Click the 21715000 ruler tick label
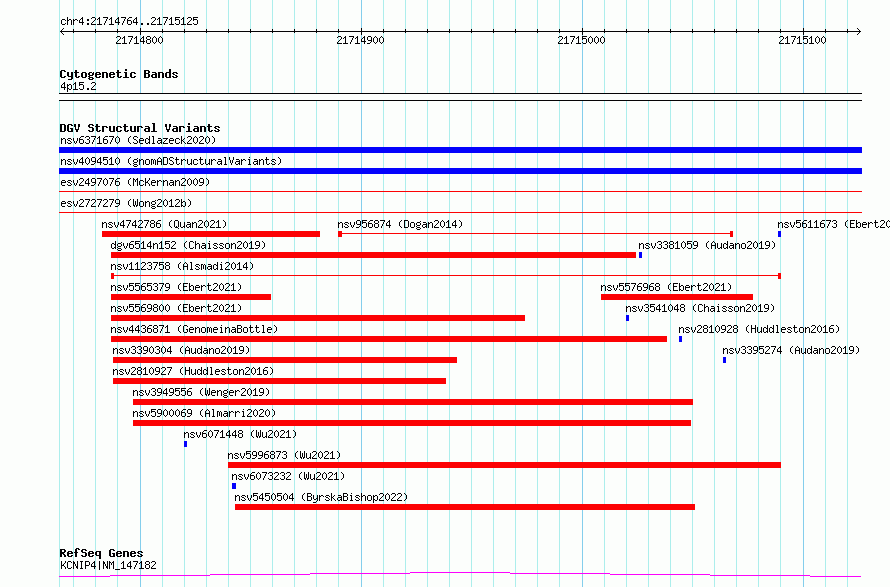The width and height of the screenshot is (890, 587). pos(581,40)
